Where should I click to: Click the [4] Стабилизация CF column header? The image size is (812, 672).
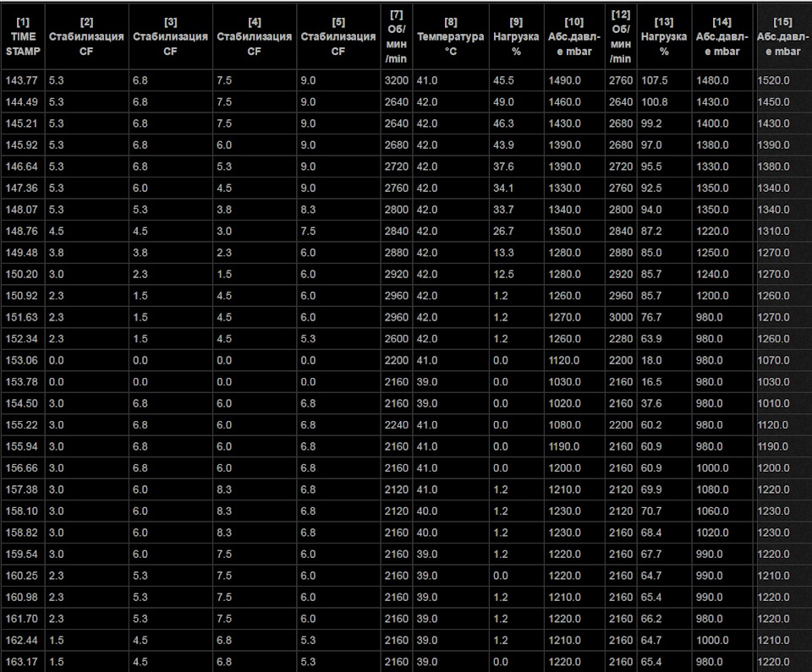255,36
